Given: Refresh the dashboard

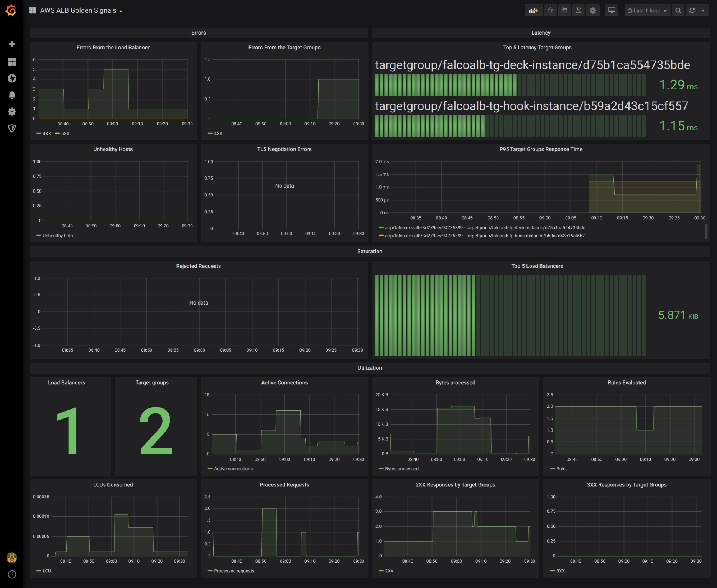Looking at the screenshot, I should point(692,11).
